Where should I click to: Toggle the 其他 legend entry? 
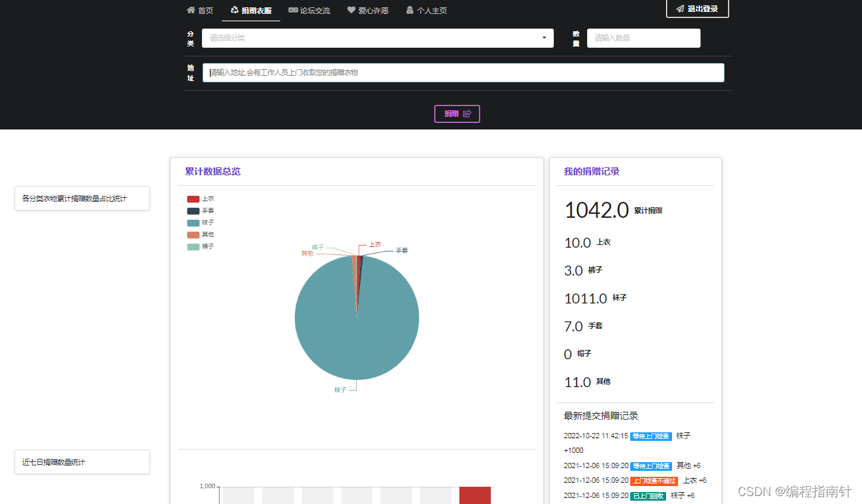[201, 234]
